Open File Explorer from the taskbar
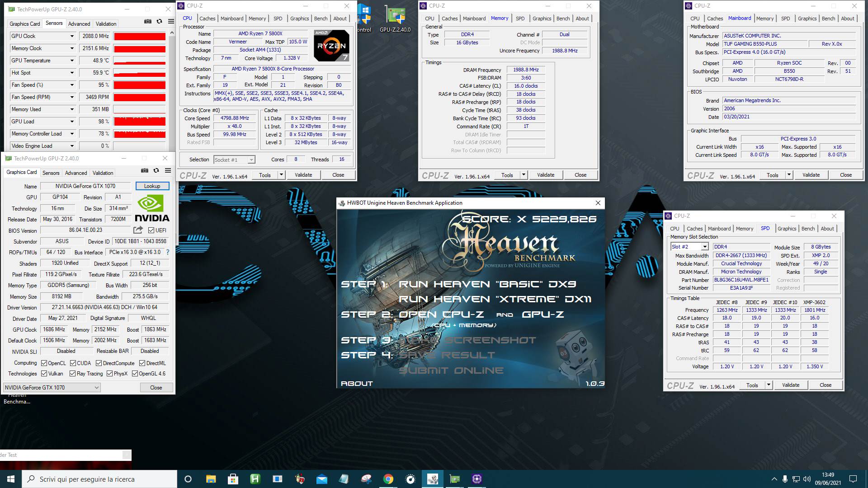 (211, 479)
